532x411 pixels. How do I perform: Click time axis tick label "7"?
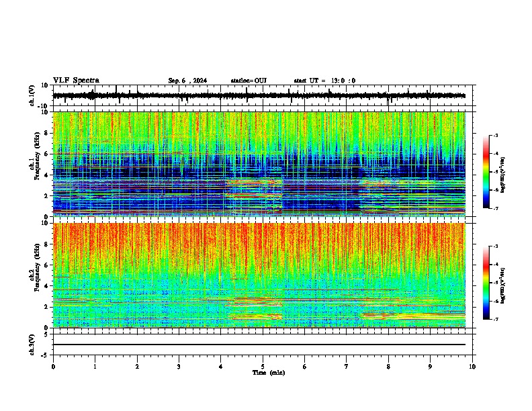347,367
